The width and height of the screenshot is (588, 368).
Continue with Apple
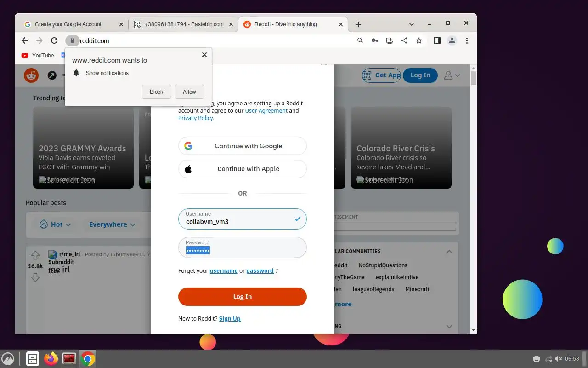pyautogui.click(x=243, y=169)
